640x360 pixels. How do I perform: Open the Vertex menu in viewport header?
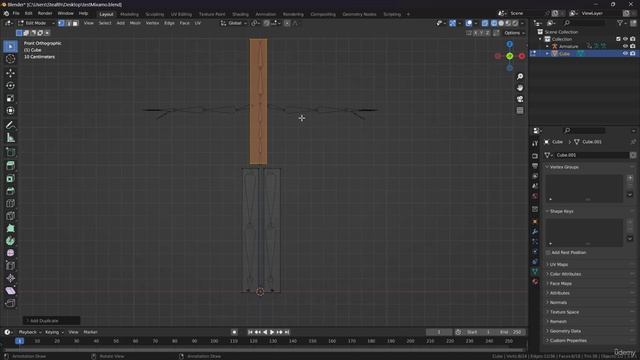pos(152,23)
